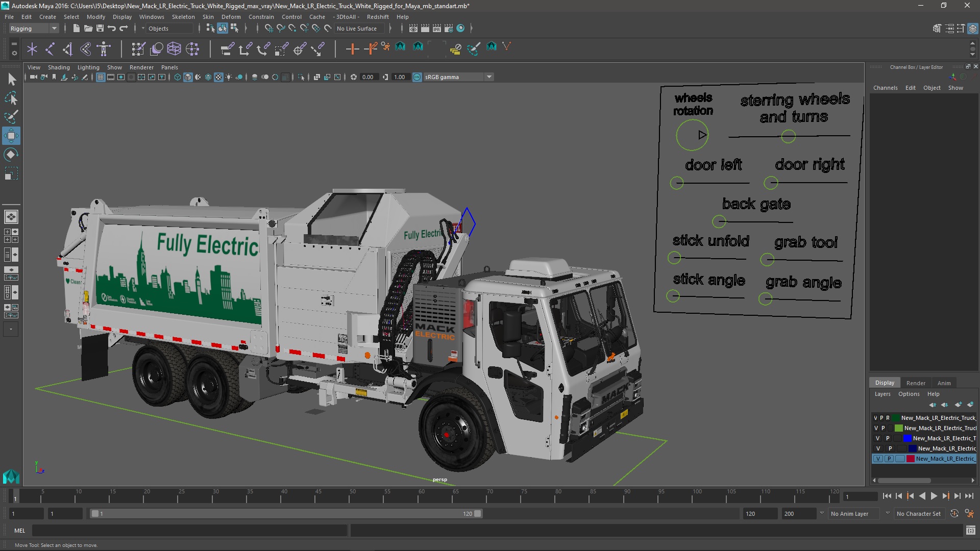Open the Constrain menu
980x551 pixels.
pyautogui.click(x=261, y=17)
